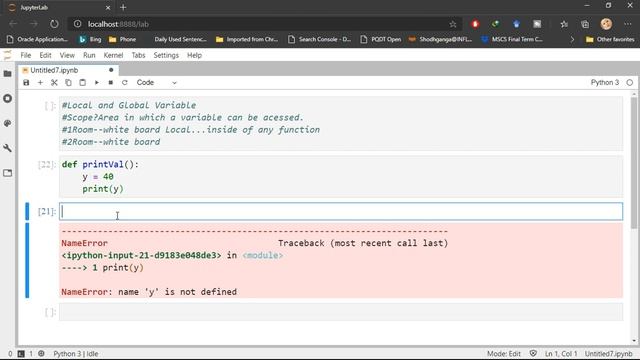
Task: Open a new browser tab plus
Action: tap(123, 7)
